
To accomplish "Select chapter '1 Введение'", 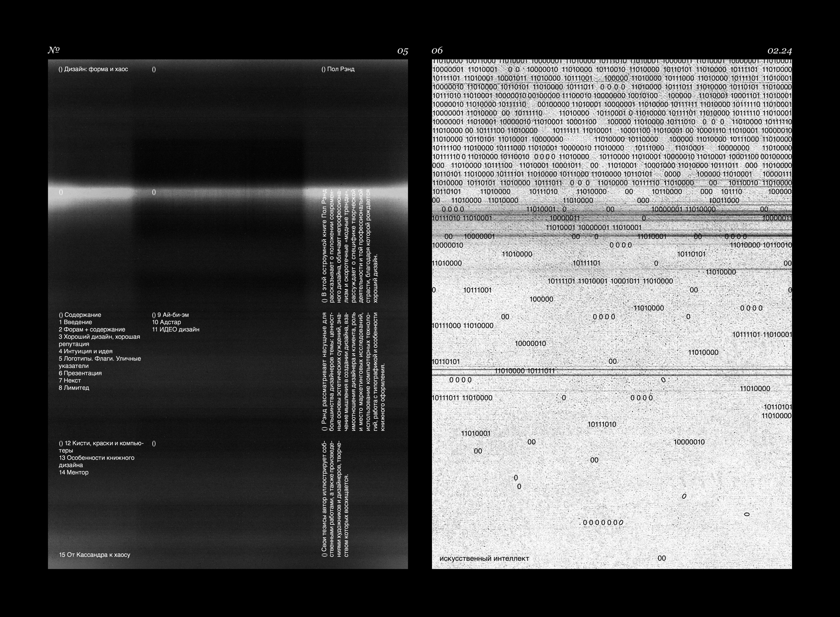I will [75, 322].
